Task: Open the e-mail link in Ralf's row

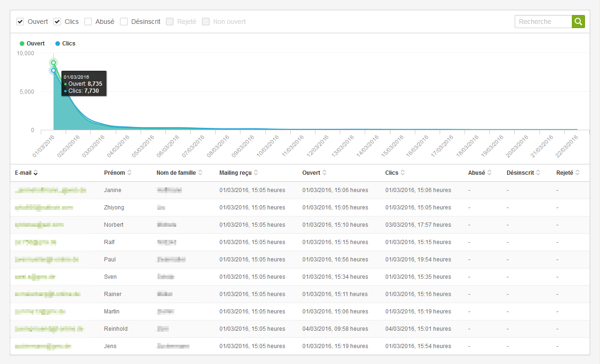Action: [x=36, y=242]
